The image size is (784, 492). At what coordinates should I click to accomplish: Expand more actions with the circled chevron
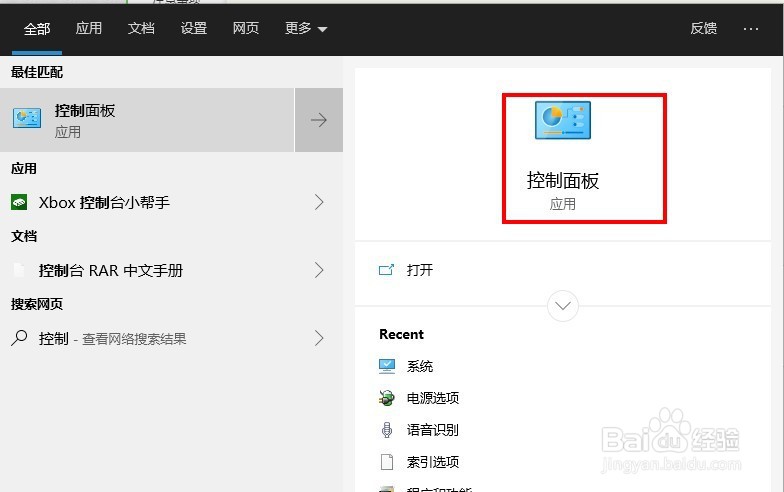click(563, 306)
